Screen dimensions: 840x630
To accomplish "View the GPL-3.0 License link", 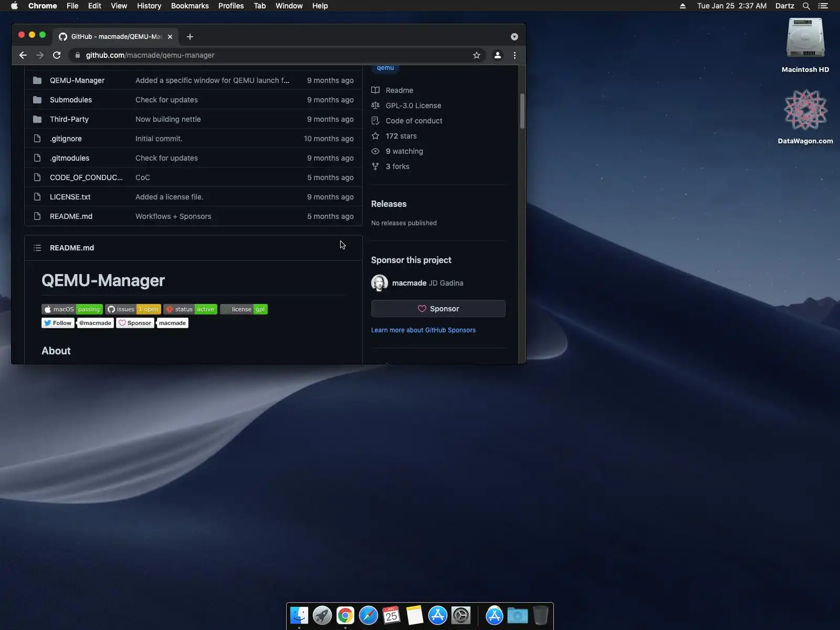I will pyautogui.click(x=413, y=106).
